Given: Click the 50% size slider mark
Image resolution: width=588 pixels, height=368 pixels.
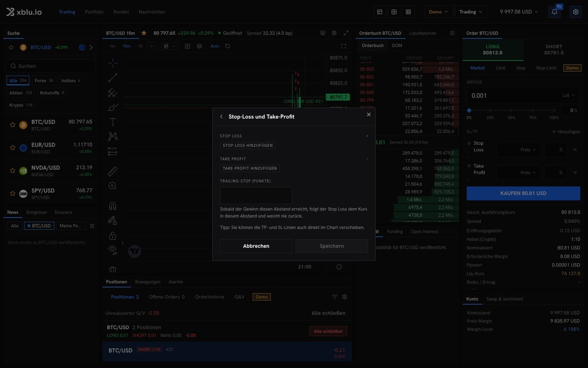Looking at the screenshot, I should point(512,110).
